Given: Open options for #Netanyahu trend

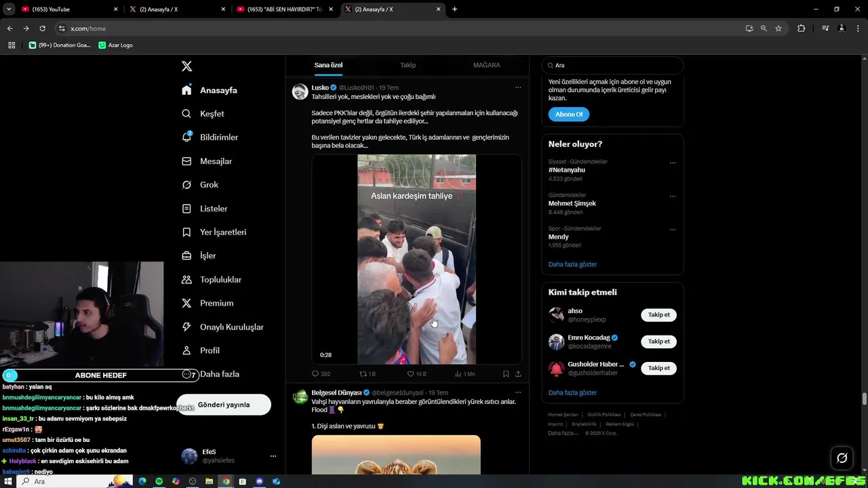Looking at the screenshot, I should pyautogui.click(x=673, y=163).
